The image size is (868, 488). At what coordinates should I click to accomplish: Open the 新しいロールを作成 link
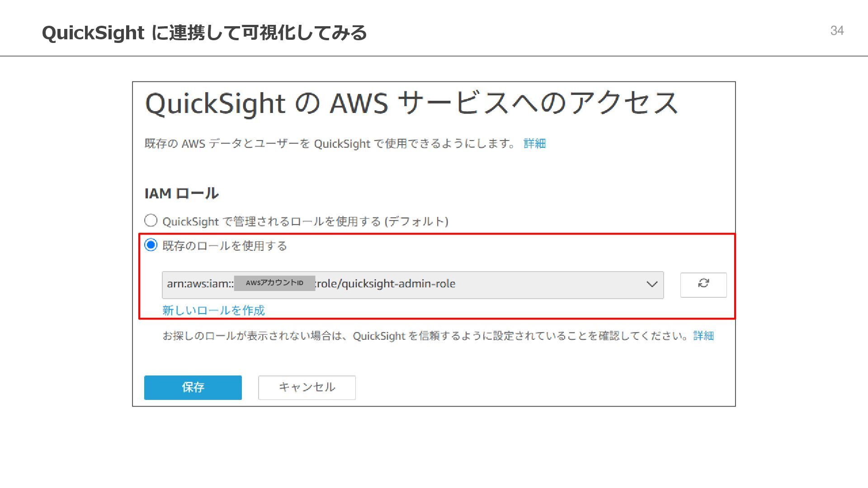[x=213, y=310]
